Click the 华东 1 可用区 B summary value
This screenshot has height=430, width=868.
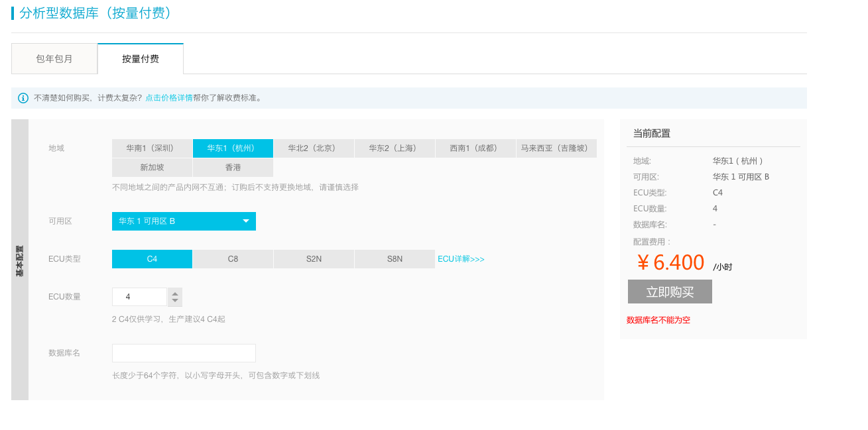coord(741,177)
